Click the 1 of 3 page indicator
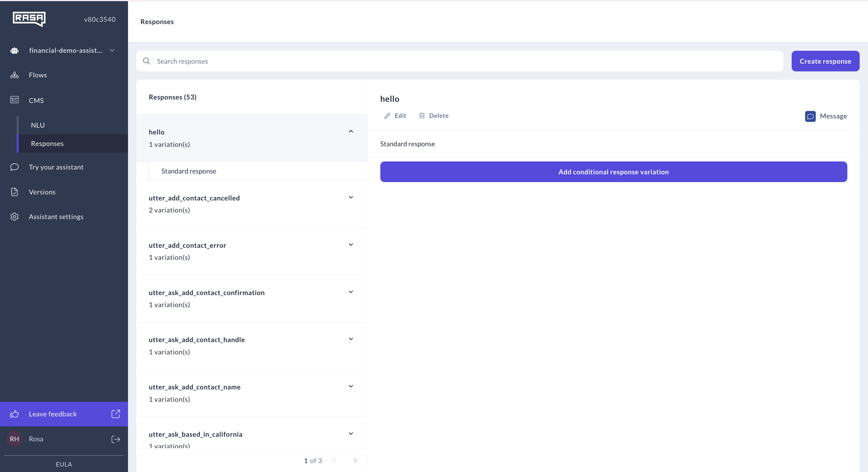868x472 pixels. coord(313,461)
